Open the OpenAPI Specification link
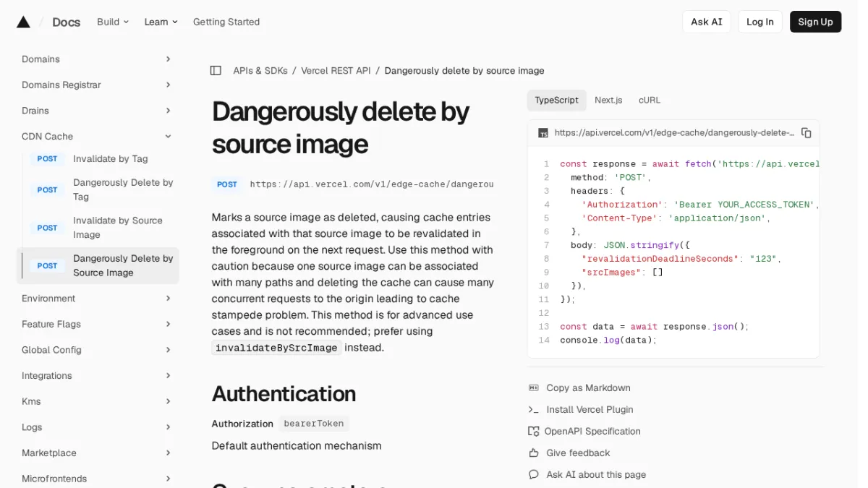The image size is (868, 488). pyautogui.click(x=592, y=432)
